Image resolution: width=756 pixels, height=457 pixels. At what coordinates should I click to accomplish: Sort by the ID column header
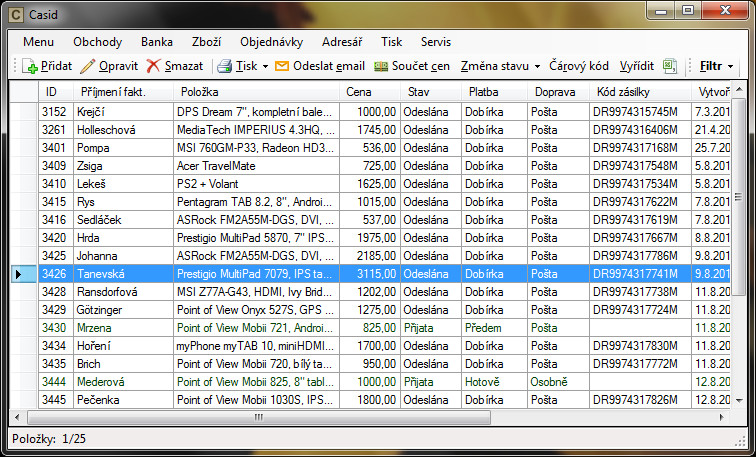point(56,92)
